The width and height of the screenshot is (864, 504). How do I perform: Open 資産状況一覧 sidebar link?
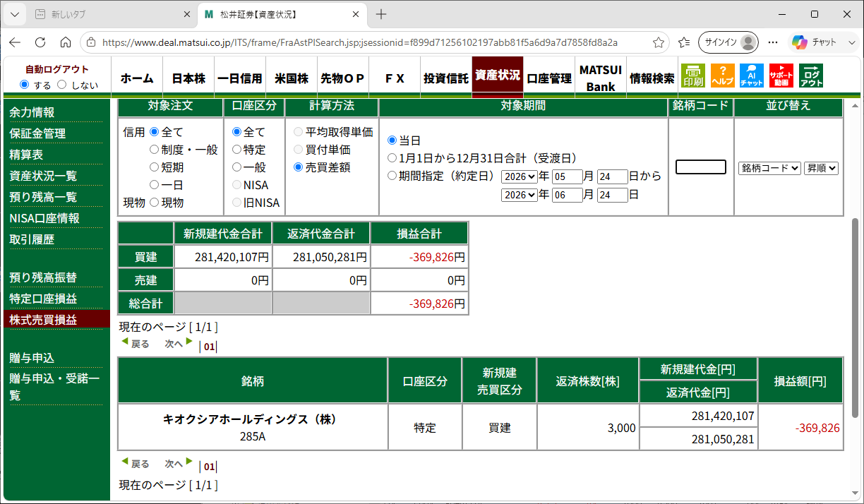[x=43, y=176]
